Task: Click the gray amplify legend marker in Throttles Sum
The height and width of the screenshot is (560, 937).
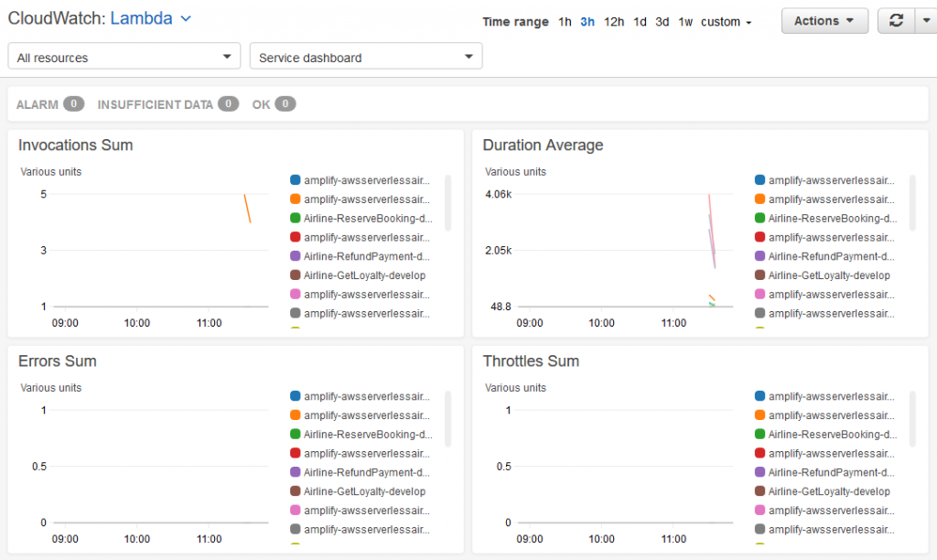Action: (758, 529)
